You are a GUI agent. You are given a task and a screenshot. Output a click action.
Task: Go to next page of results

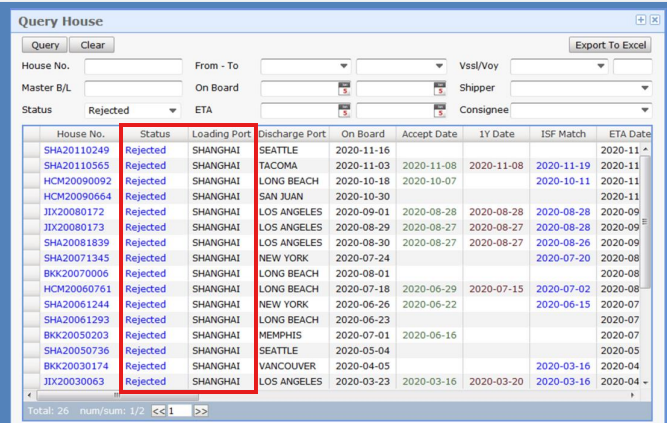(201, 410)
